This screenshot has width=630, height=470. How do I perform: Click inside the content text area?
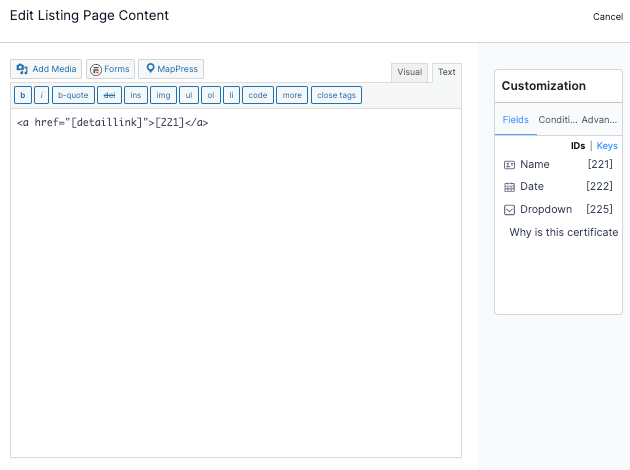(x=236, y=283)
